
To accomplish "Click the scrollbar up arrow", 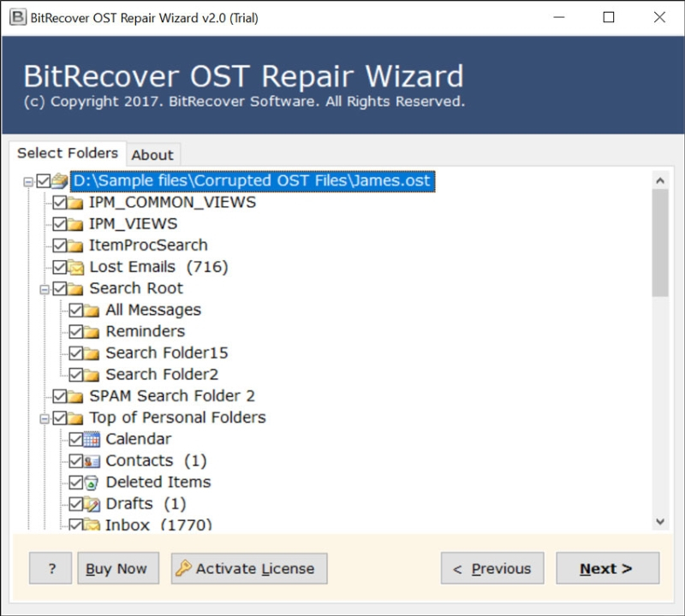I will 660,181.
